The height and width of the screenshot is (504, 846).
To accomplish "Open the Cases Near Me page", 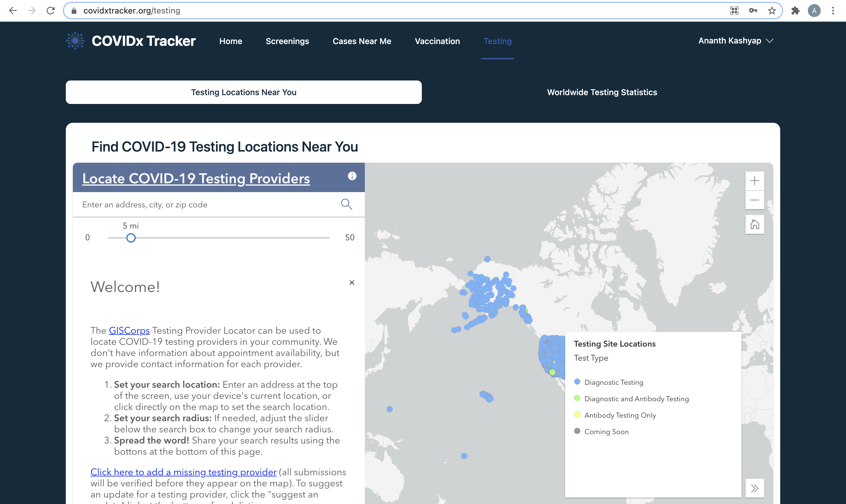I will tap(362, 41).
